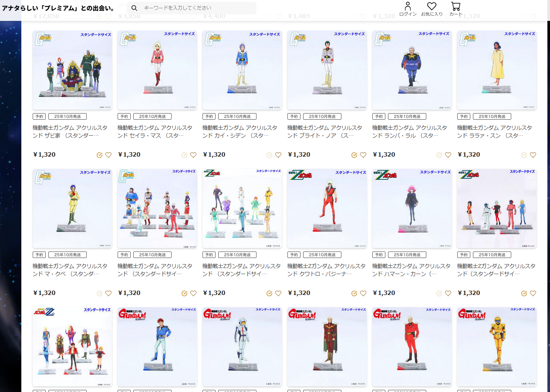550x392 pixels.
Task: Click the スタンダードサイズ label on ララァ・スン image
Action: click(x=520, y=34)
